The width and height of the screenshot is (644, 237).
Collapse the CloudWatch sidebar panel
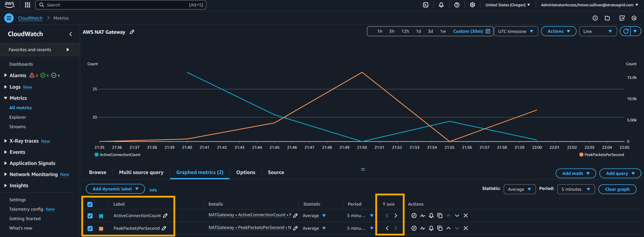(70, 34)
